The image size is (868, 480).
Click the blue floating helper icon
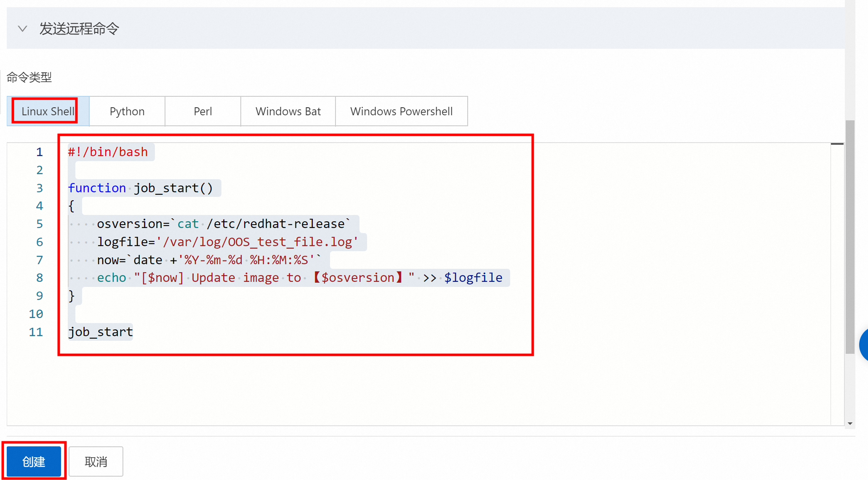[864, 345]
